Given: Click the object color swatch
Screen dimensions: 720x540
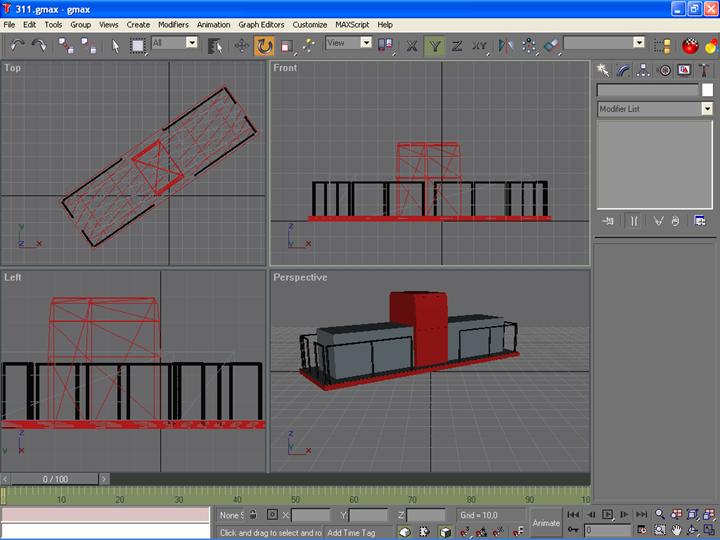Looking at the screenshot, I should tap(707, 90).
